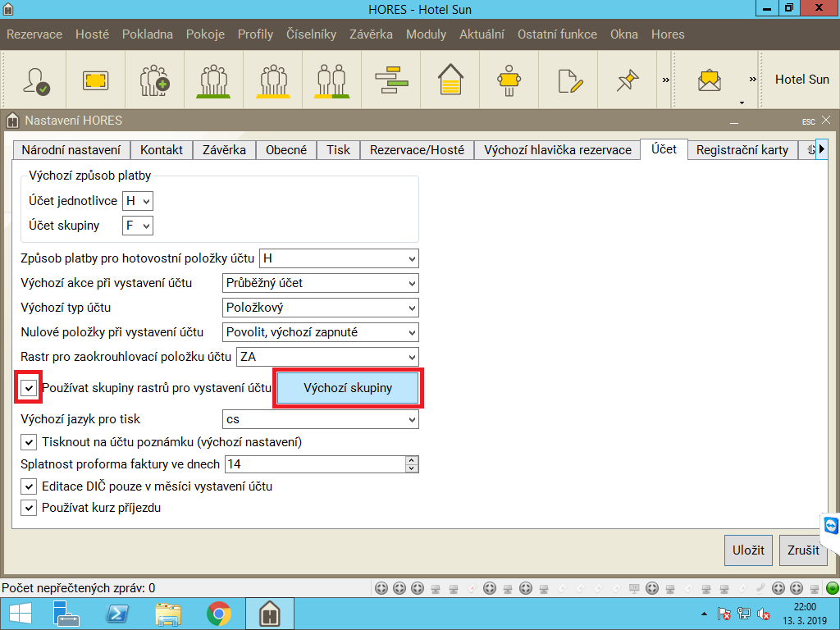Click the 'Výchozí skupiny' button
840x630 pixels.
[348, 387]
